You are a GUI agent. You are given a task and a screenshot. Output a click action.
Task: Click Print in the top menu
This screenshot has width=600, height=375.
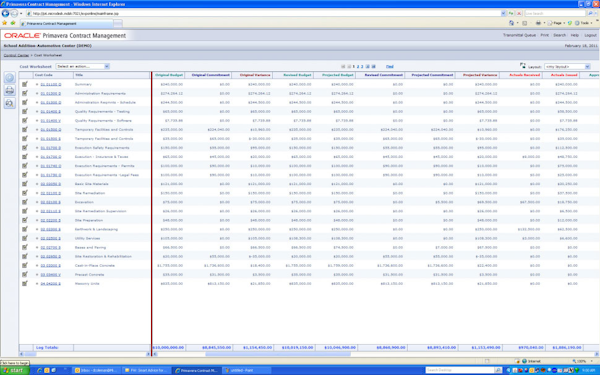(544, 35)
